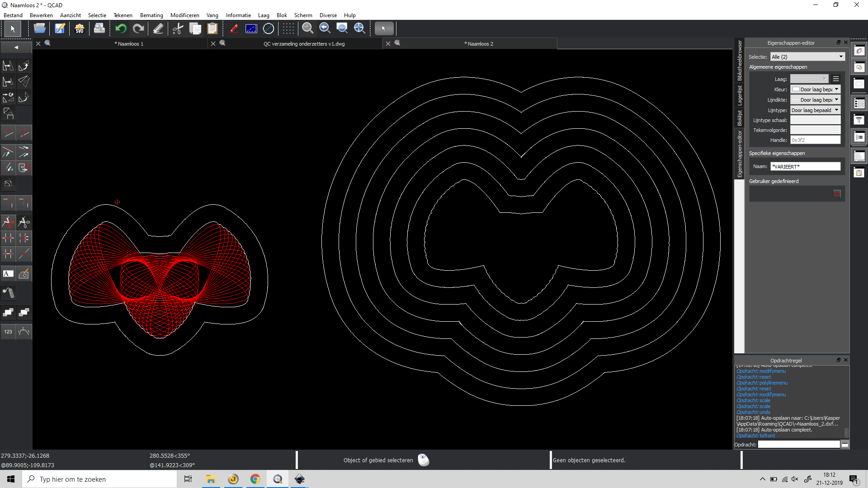Select the Round corner tool
This screenshot has height=488, width=868.
pos(24,203)
